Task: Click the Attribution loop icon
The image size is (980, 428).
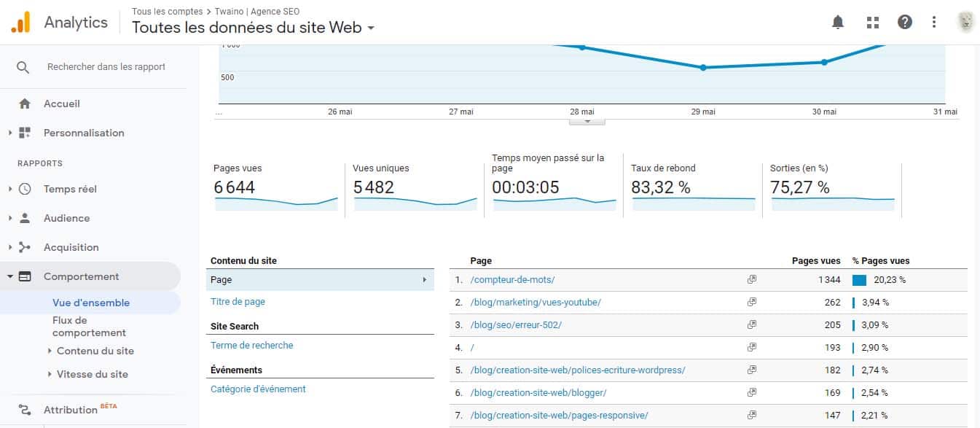Action: pyautogui.click(x=25, y=410)
